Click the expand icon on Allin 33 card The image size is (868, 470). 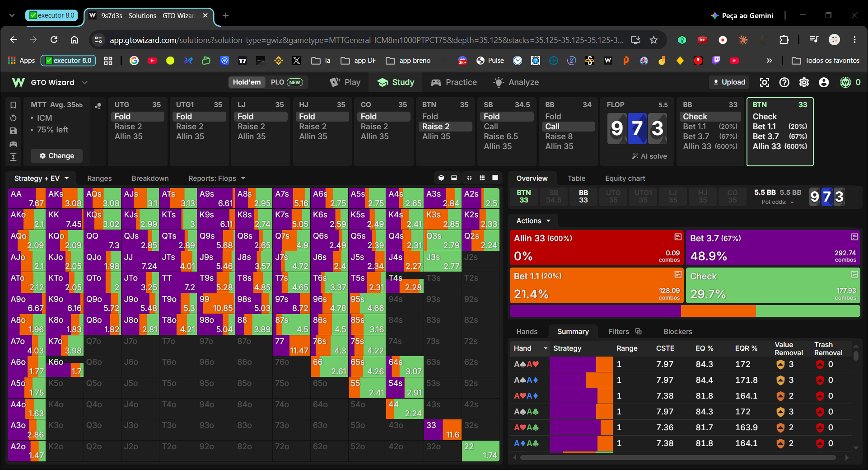(x=678, y=237)
